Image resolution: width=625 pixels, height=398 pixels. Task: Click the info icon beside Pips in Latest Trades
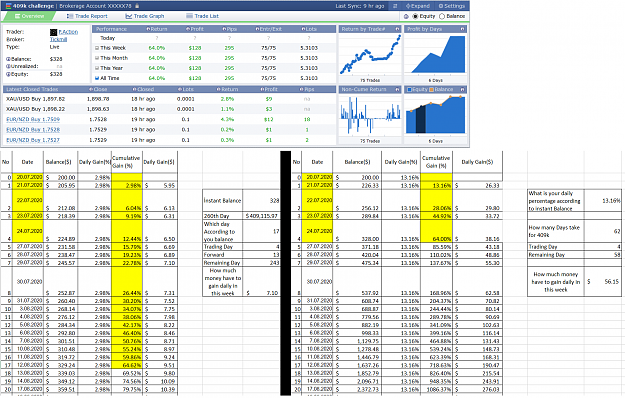302,90
